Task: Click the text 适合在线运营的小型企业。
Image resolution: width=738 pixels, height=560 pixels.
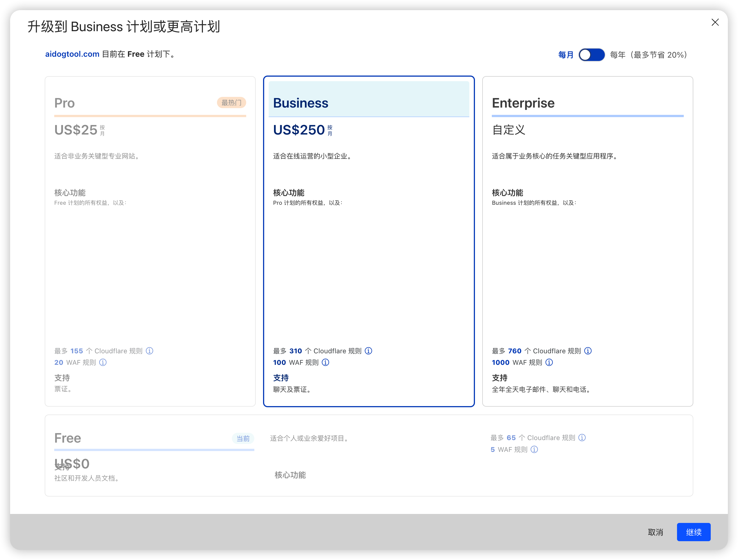Action: (313, 156)
